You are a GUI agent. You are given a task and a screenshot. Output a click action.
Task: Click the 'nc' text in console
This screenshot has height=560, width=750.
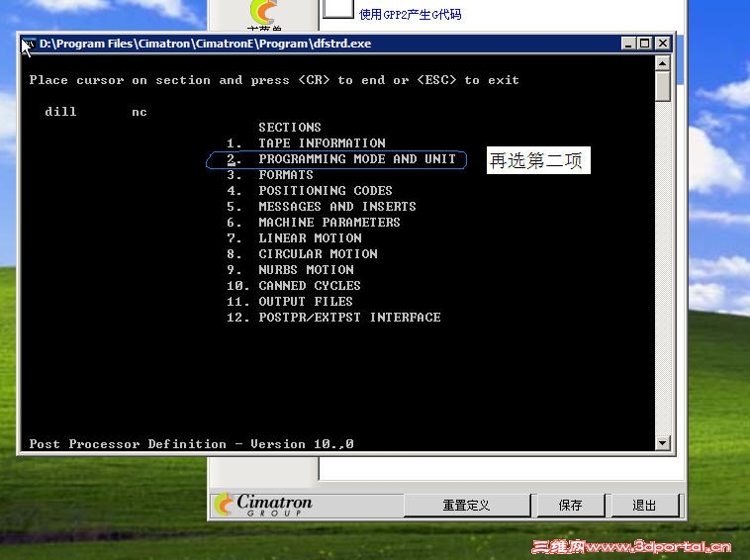point(140,112)
